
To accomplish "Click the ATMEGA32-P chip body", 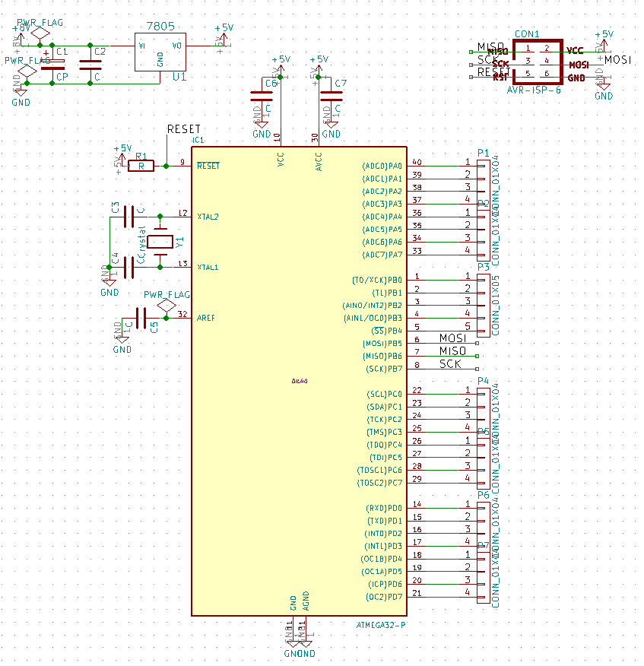I will (299, 381).
